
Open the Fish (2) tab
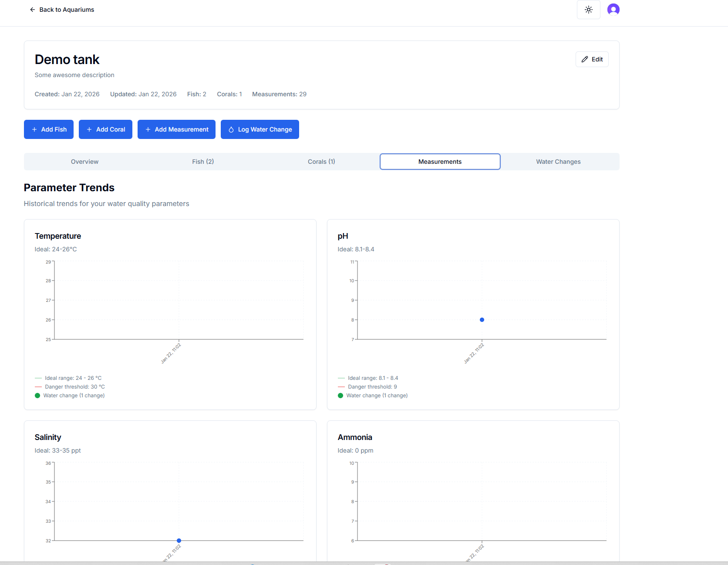[x=203, y=162]
